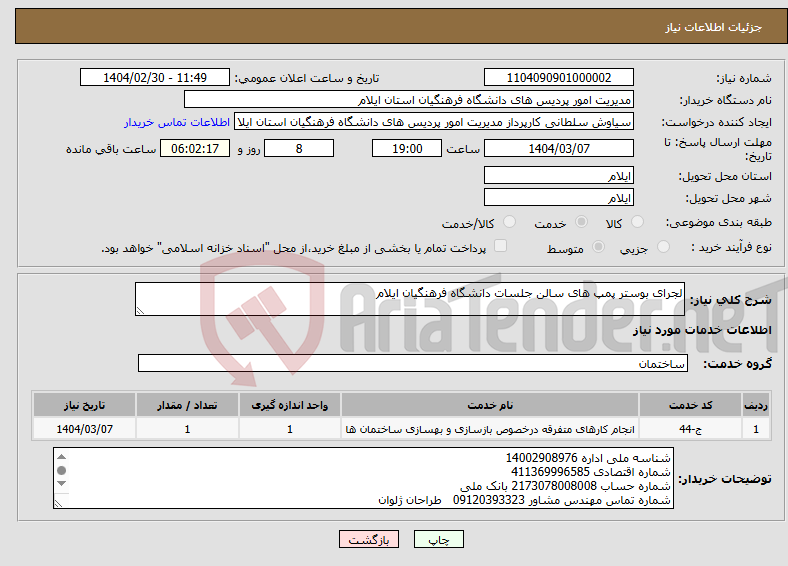Click the service group field ساختمان
The height and width of the screenshot is (566, 788).
[413, 363]
